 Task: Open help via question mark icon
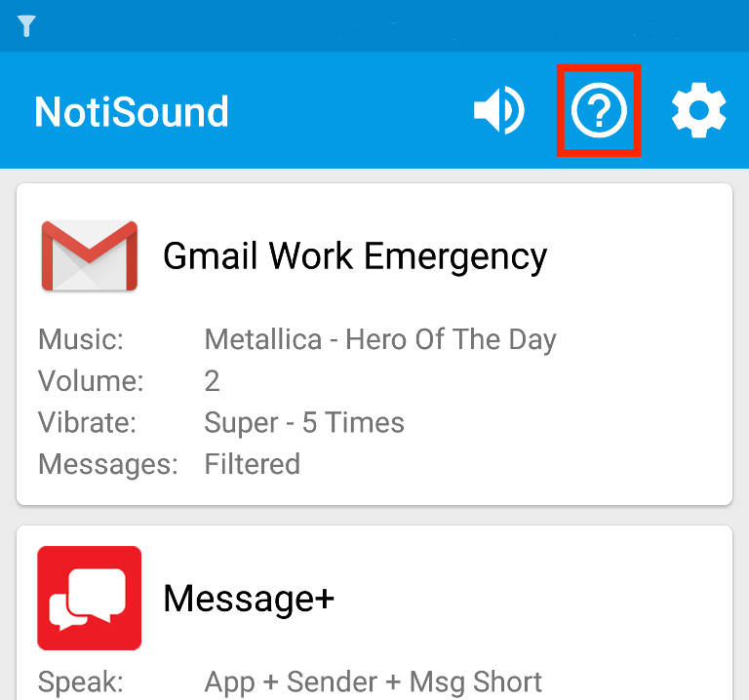click(599, 110)
